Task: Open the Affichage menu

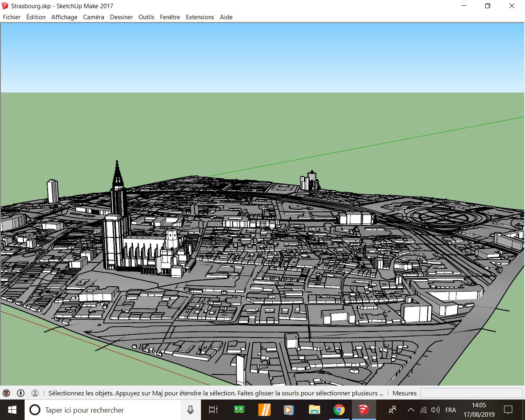Action: 64,17
